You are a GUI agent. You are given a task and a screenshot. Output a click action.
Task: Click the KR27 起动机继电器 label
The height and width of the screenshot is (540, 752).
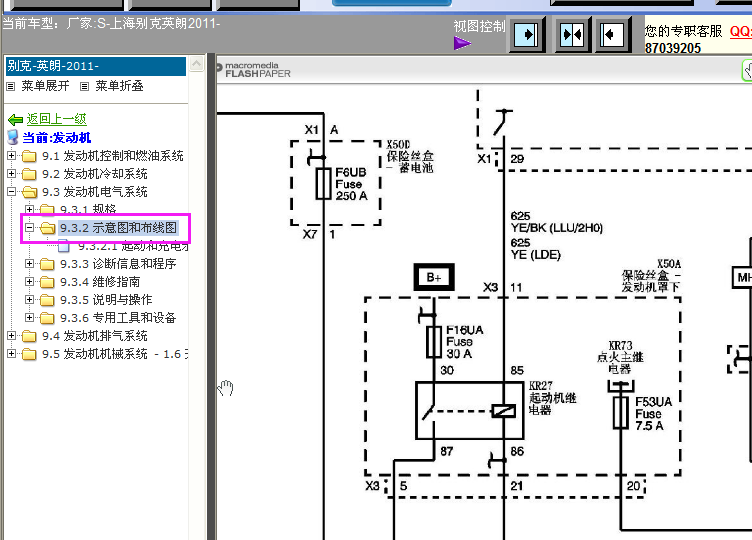552,398
